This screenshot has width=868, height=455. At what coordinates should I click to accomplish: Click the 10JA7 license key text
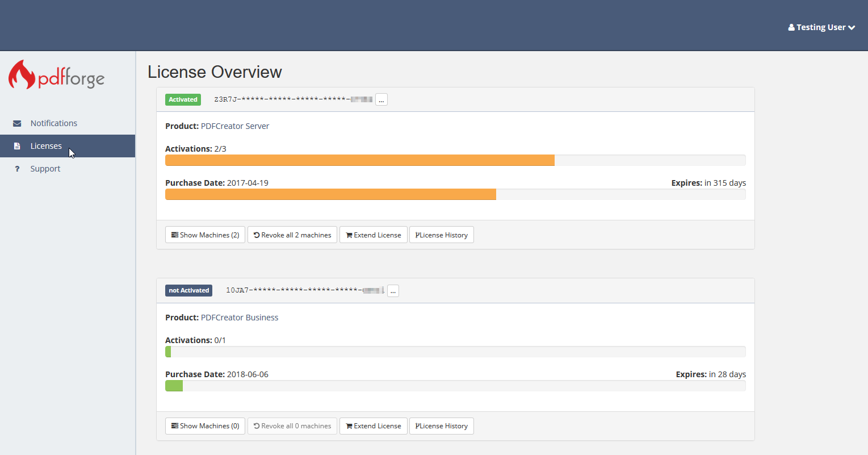coord(305,290)
